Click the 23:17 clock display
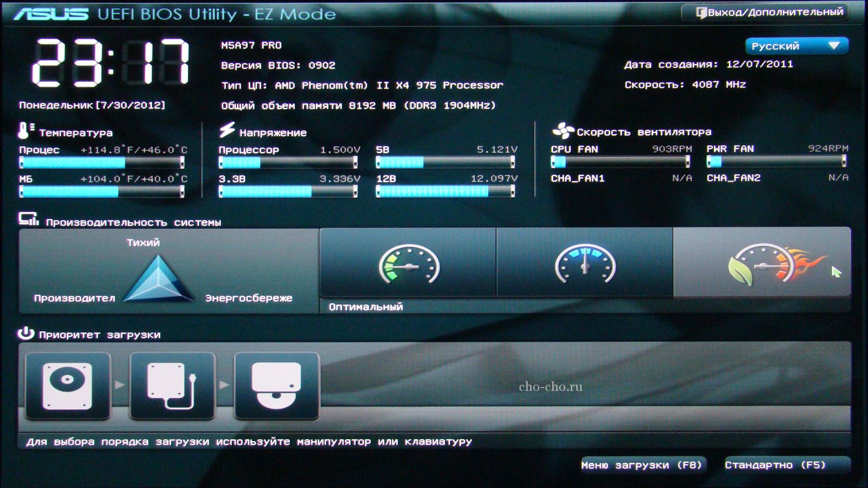This screenshot has height=488, width=868. pos(111,62)
